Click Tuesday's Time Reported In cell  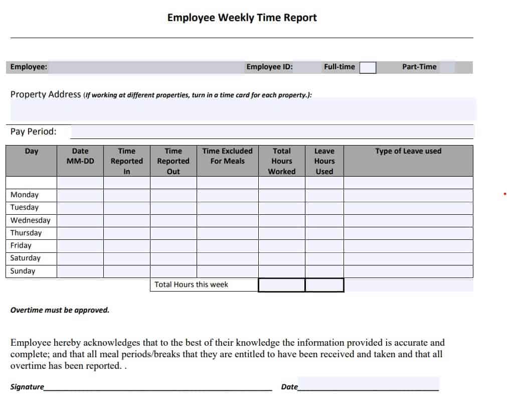coord(127,208)
